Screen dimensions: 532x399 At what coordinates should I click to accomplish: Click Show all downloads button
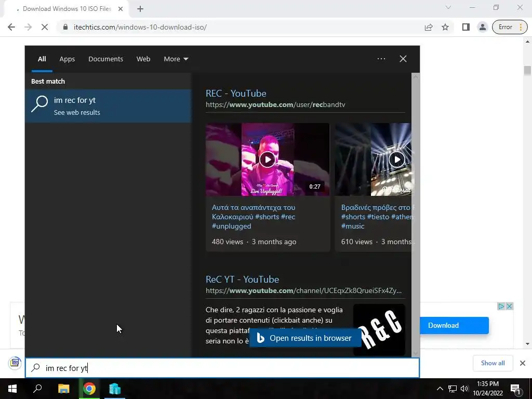point(493,363)
